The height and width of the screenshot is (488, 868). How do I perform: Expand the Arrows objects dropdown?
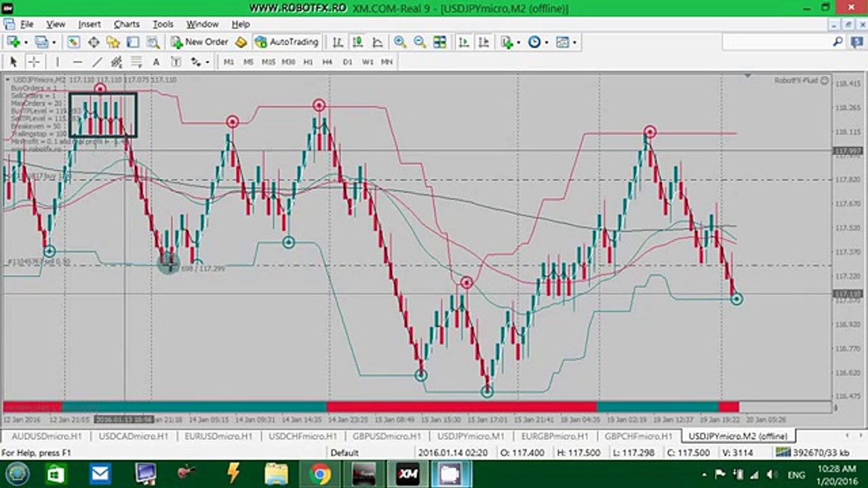(x=207, y=62)
